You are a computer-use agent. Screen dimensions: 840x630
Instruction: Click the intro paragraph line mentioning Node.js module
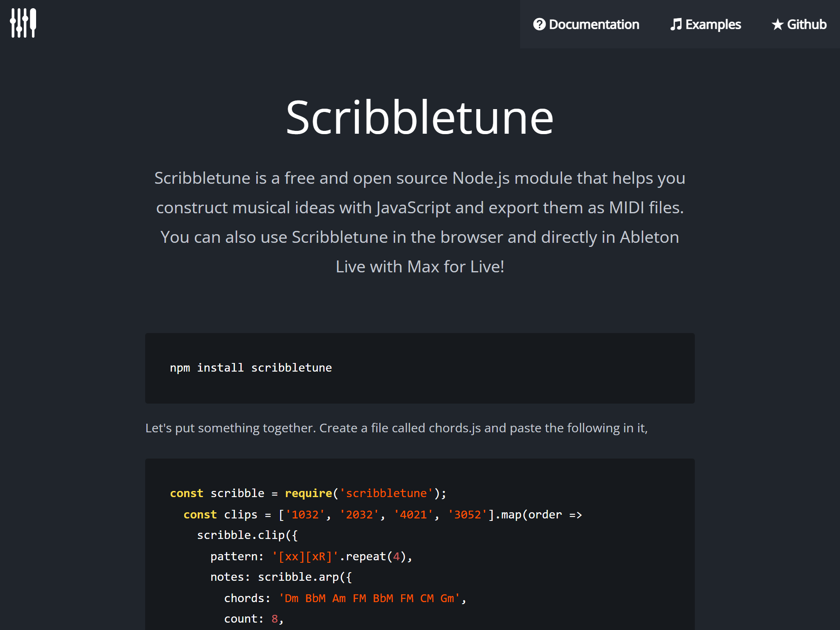coord(420,178)
